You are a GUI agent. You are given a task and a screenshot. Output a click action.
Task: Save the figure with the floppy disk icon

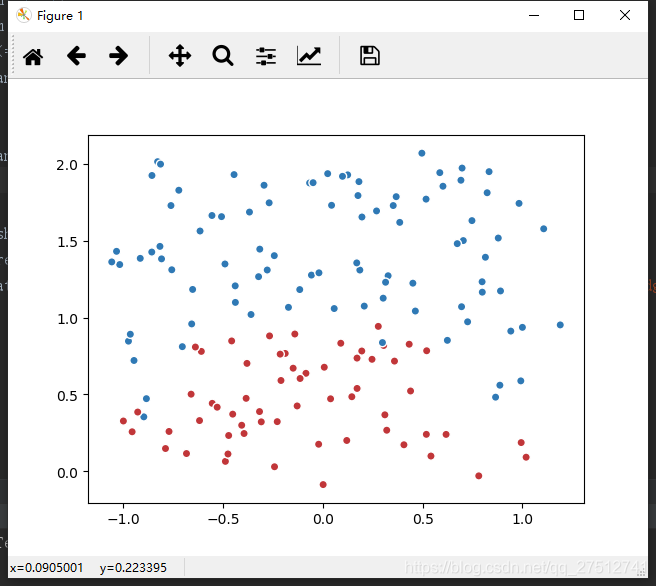point(370,56)
